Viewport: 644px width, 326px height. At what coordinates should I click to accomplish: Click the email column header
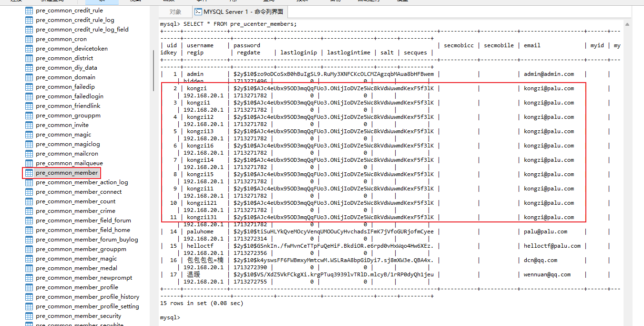tap(532, 45)
